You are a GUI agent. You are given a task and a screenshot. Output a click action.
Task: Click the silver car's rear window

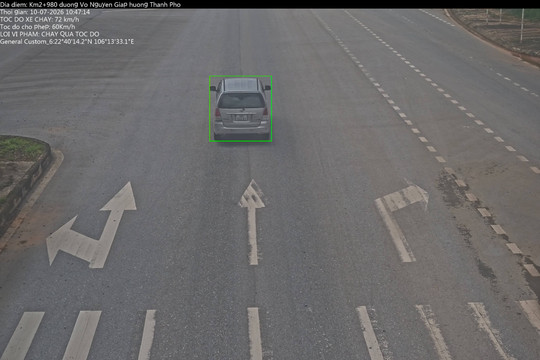point(241,101)
